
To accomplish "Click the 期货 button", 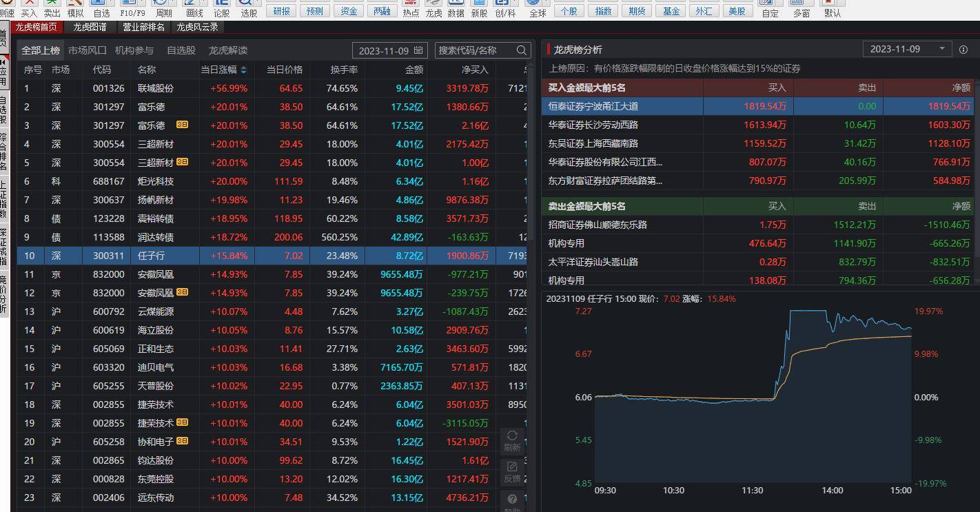I will coord(637,11).
